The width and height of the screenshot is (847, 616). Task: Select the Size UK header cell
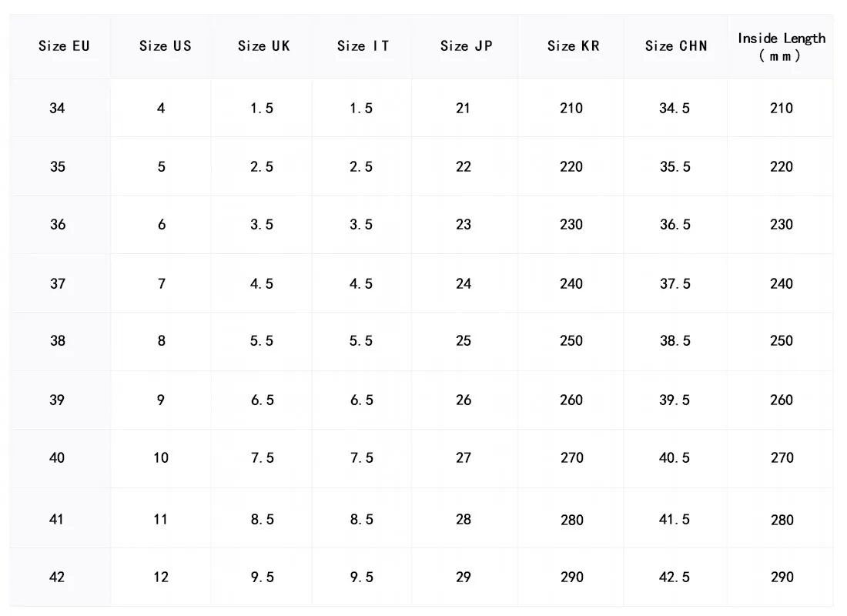[x=263, y=46]
